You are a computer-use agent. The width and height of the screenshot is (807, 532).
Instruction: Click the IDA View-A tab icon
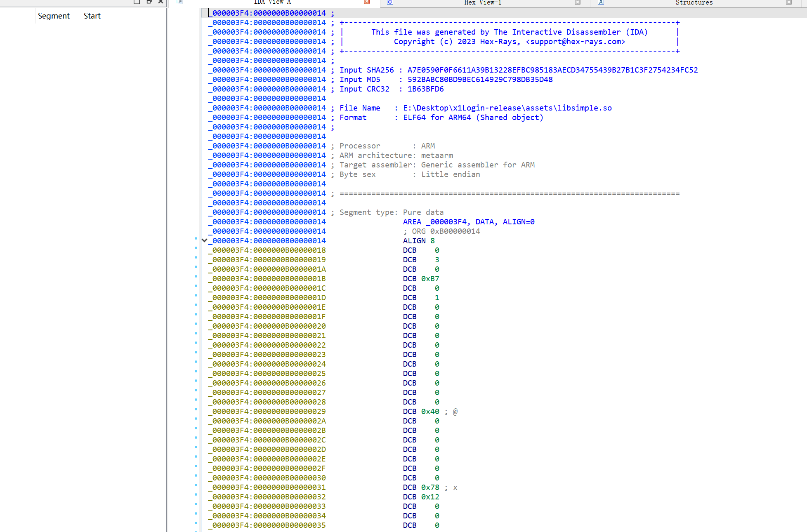[x=179, y=2]
